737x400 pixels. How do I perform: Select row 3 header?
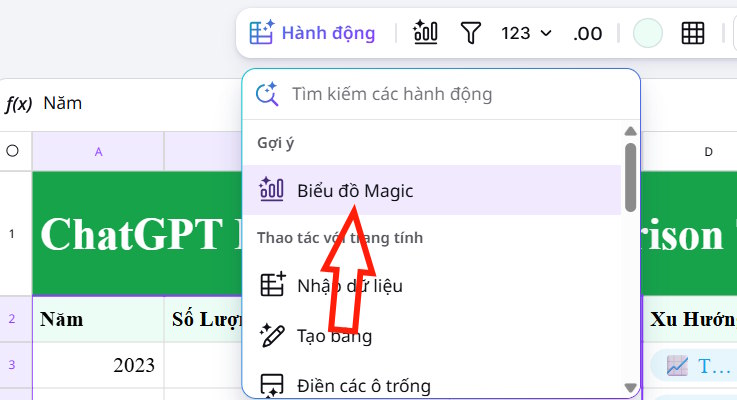pos(12,365)
